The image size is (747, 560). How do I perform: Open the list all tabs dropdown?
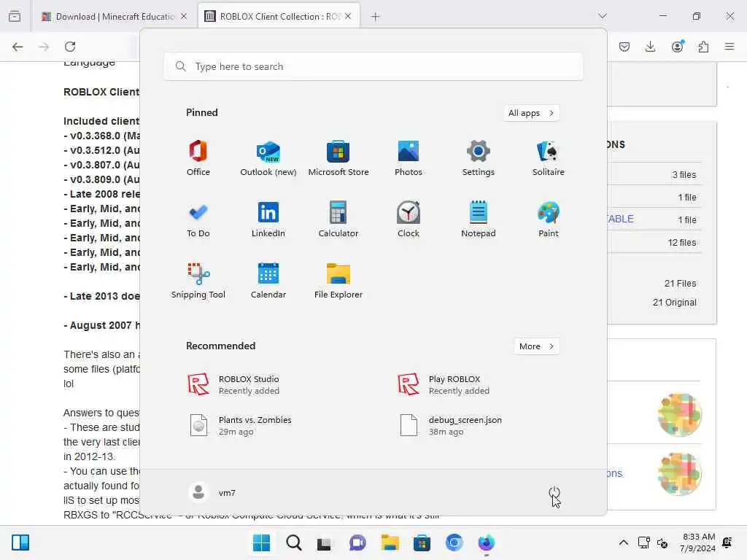[603, 16]
